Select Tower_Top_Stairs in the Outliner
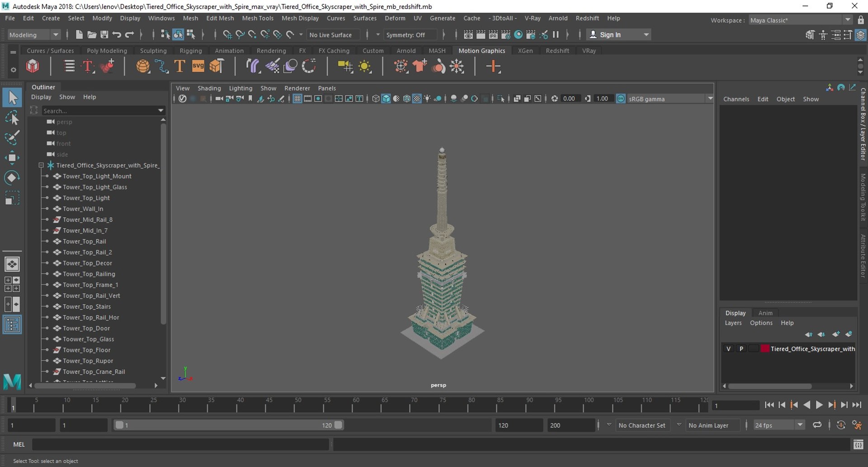The height and width of the screenshot is (467, 868). (x=87, y=306)
